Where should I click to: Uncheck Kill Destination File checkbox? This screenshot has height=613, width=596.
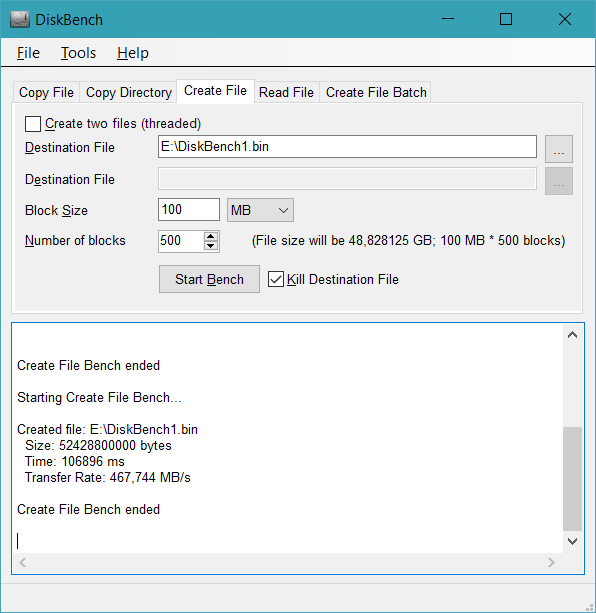(x=276, y=280)
